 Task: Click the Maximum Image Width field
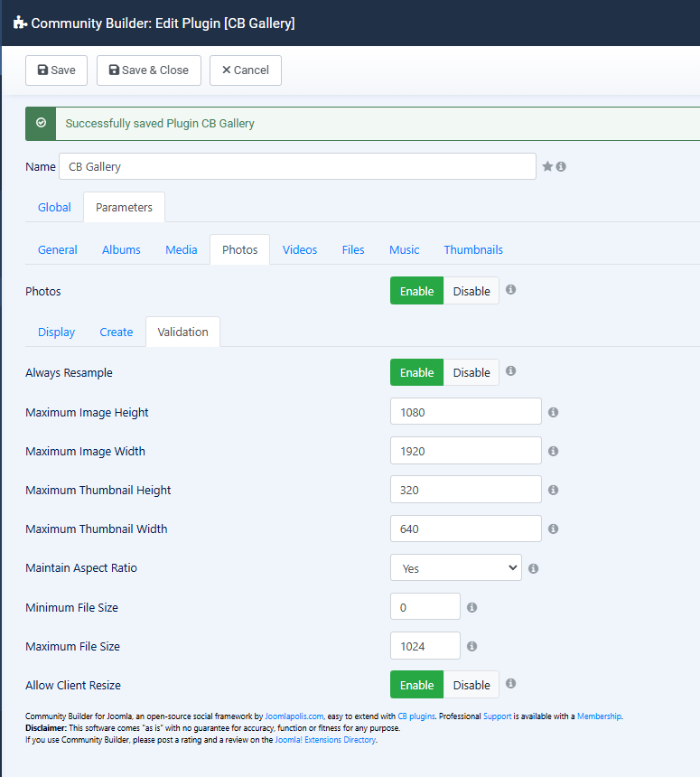click(x=466, y=451)
